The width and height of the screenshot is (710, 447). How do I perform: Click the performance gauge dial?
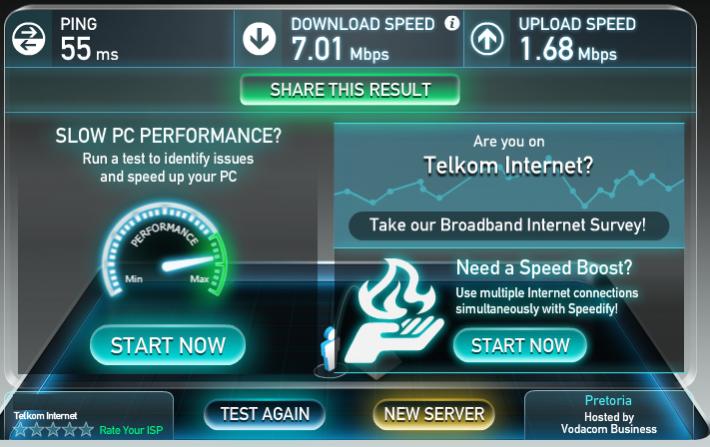[166, 250]
